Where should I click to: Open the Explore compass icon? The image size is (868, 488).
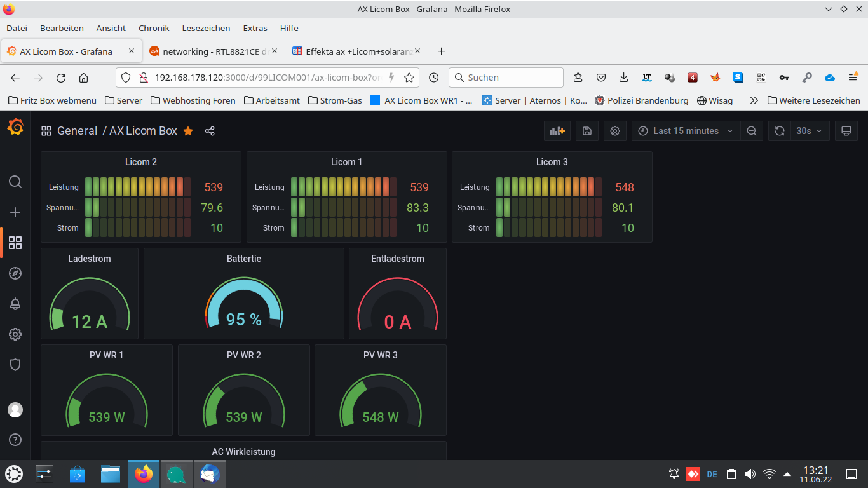click(x=15, y=273)
